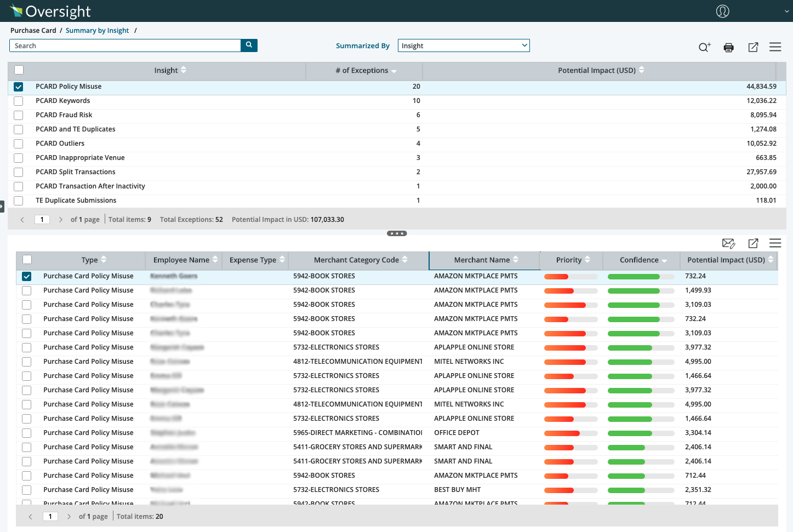Uncheck the PCARD Policy Misuse checkbox
This screenshot has width=793, height=532.
[19, 87]
